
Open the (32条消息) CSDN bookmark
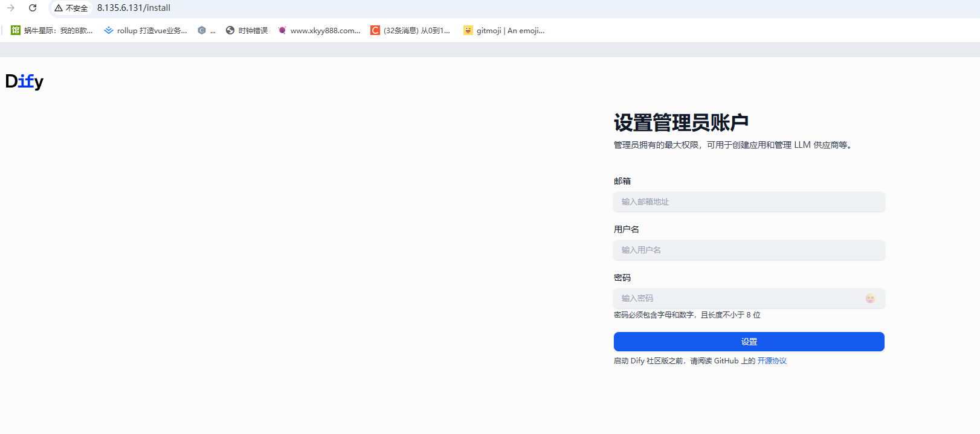tap(410, 30)
